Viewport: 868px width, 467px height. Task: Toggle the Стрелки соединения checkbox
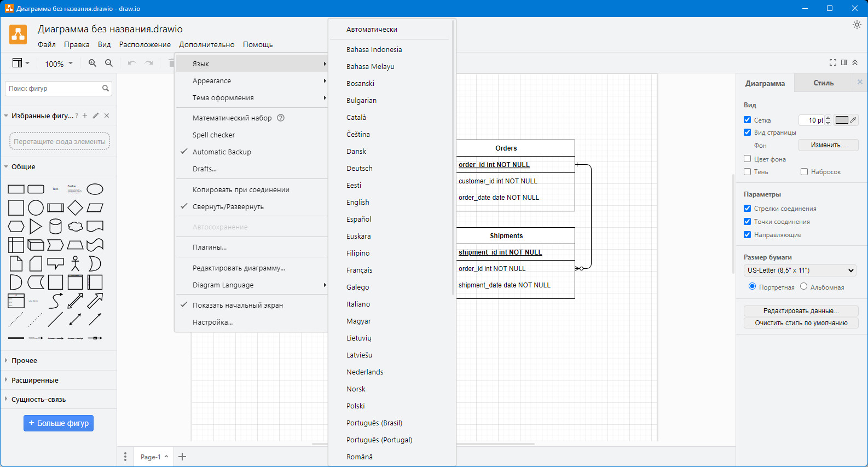pyautogui.click(x=747, y=208)
